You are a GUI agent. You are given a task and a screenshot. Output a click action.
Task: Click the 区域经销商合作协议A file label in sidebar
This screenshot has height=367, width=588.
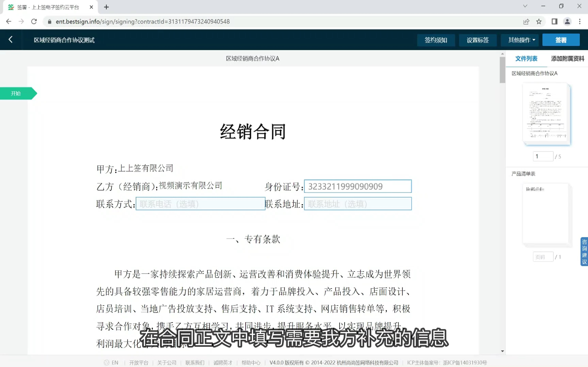click(534, 73)
